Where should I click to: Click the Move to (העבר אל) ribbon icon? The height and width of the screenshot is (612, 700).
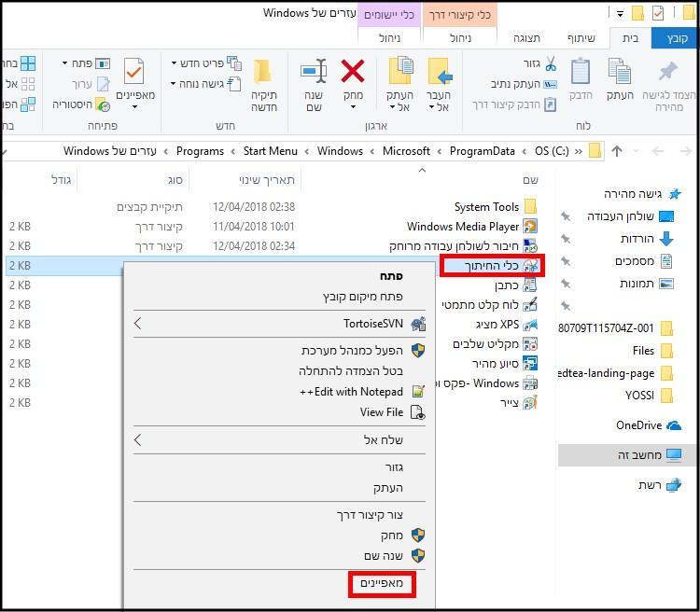(440, 72)
